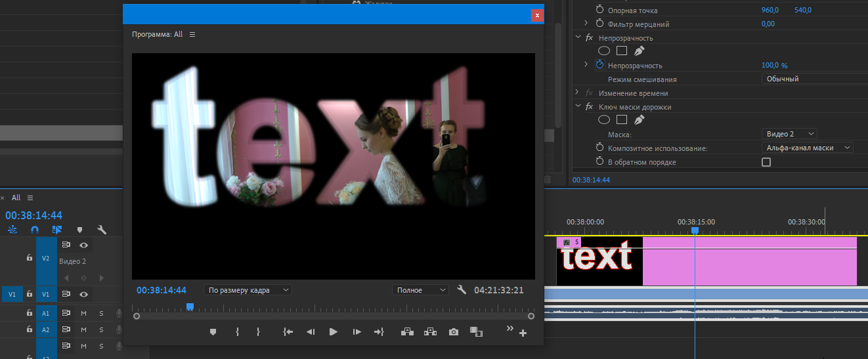Toggle the timeline Snap magnet icon
The height and width of the screenshot is (359, 868).
(35, 230)
